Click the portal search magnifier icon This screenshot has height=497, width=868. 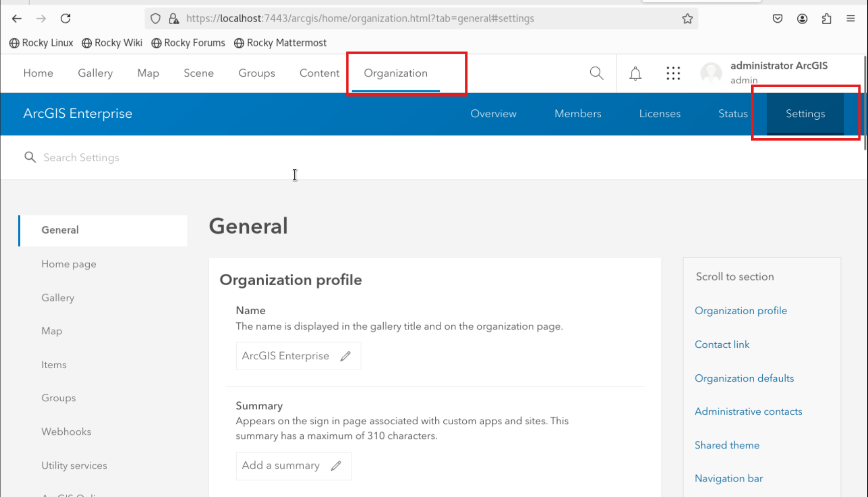597,73
